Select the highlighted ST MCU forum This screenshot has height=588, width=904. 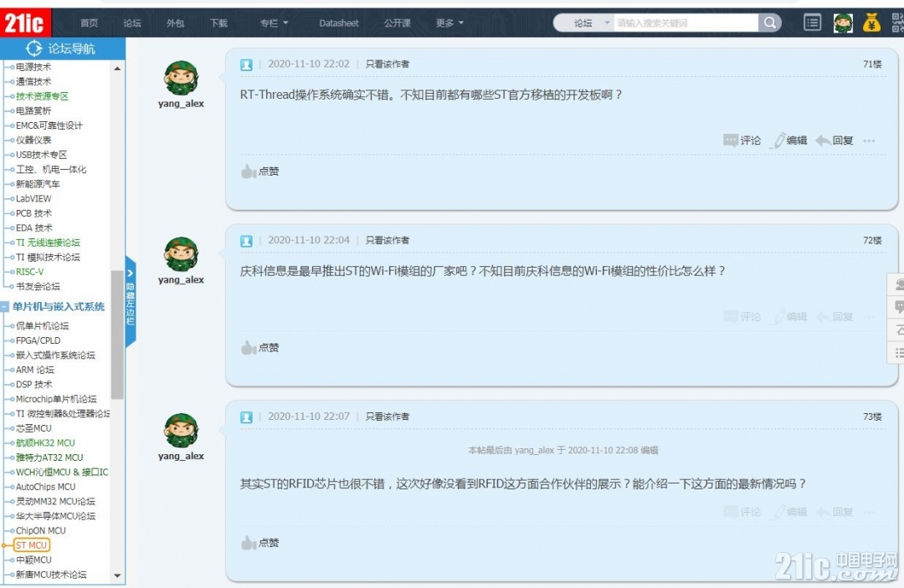tap(32, 545)
